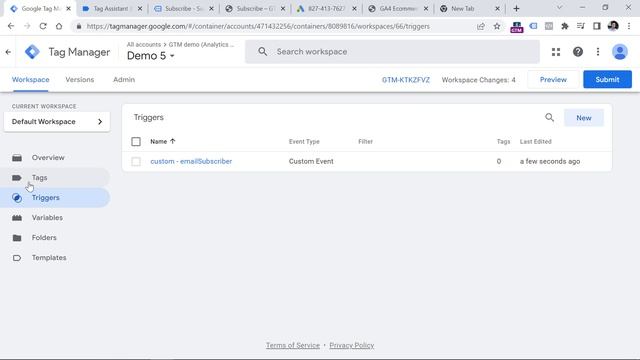This screenshot has width=640, height=360.
Task: Open Workspace Changes: 4
Action: (478, 80)
